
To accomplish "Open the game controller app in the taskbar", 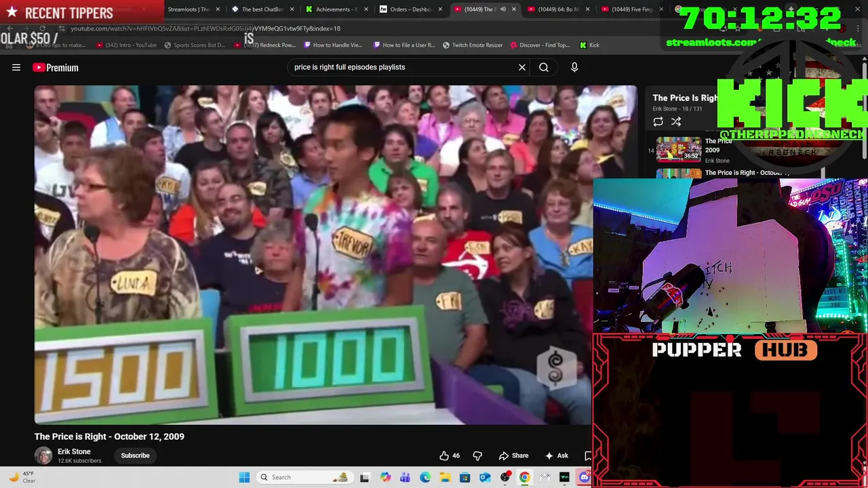I will pos(545,477).
